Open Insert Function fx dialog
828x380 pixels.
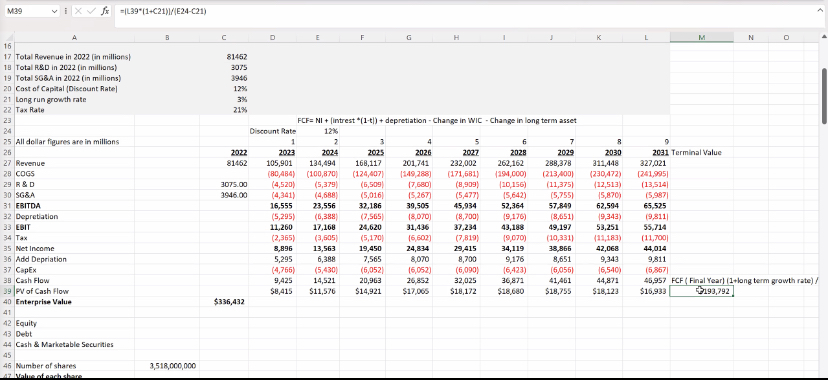tap(105, 11)
